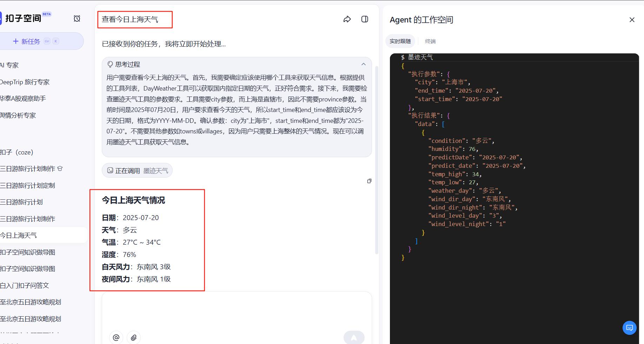Share the conversation via the share arrow icon
This screenshot has width=644, height=344.
tap(347, 19)
